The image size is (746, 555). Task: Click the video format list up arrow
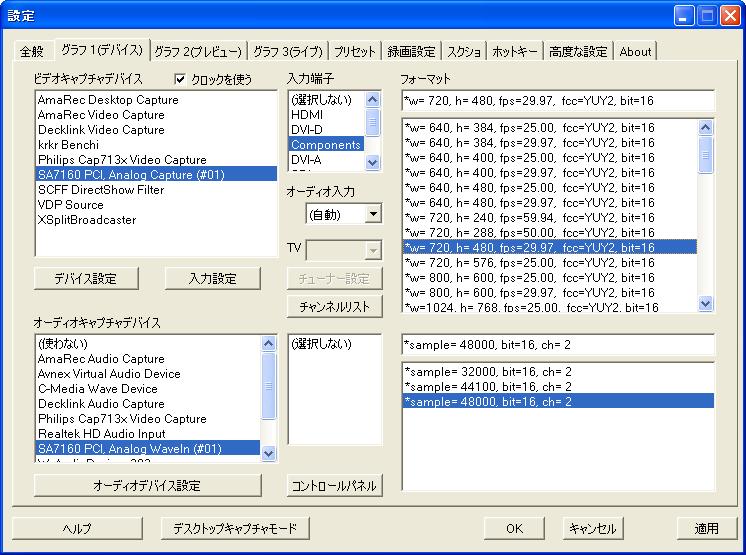pos(706,127)
